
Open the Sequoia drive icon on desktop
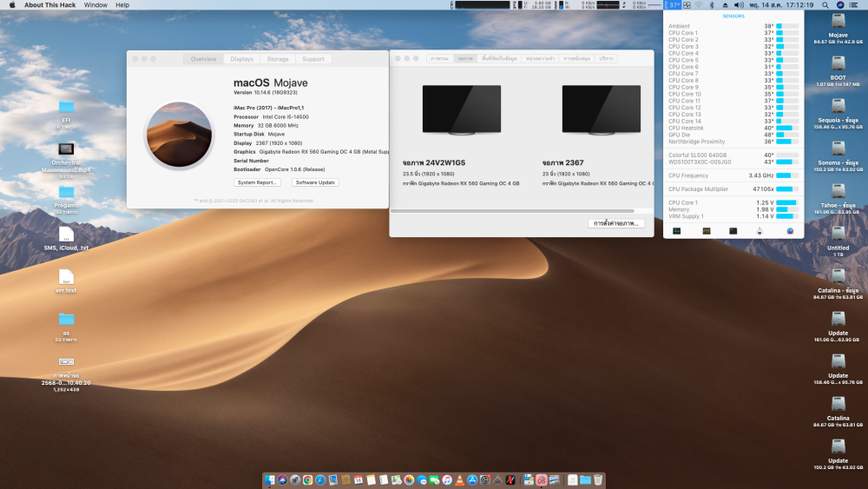pyautogui.click(x=838, y=106)
